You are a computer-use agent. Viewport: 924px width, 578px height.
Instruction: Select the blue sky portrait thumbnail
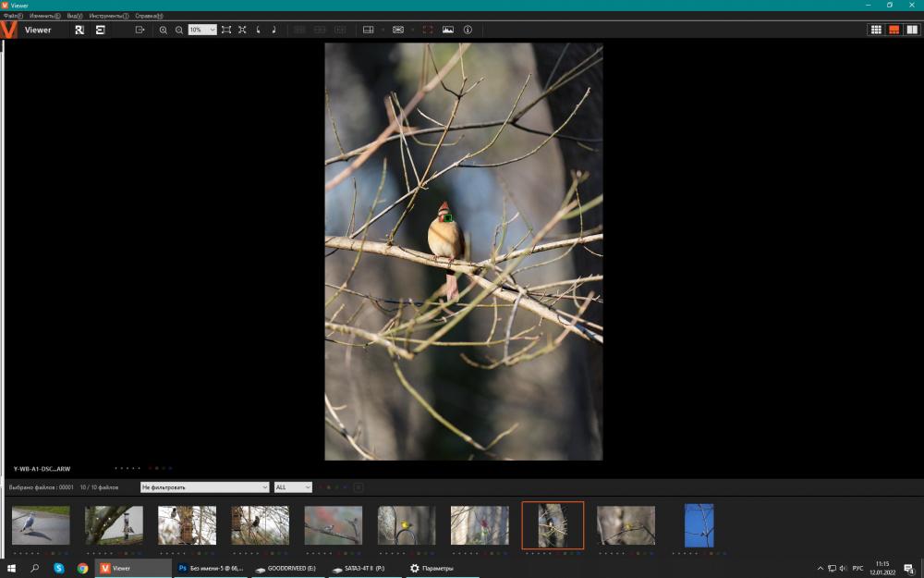699,525
